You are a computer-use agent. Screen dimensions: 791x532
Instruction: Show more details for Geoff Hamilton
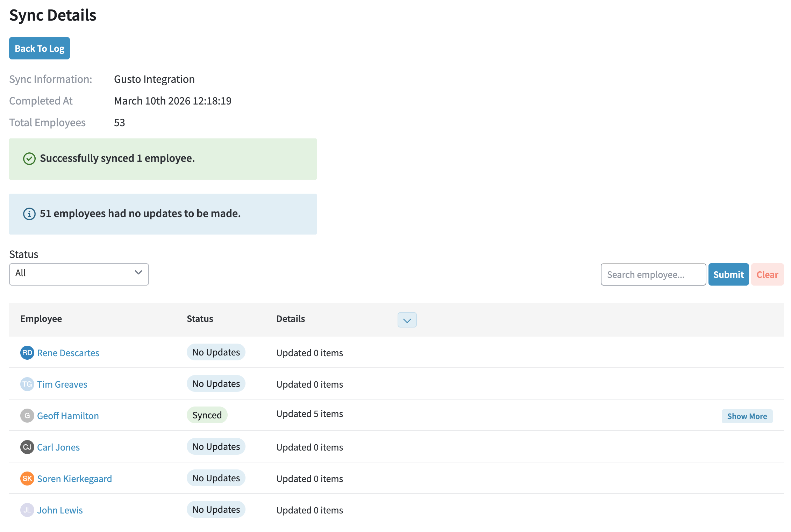coord(747,416)
